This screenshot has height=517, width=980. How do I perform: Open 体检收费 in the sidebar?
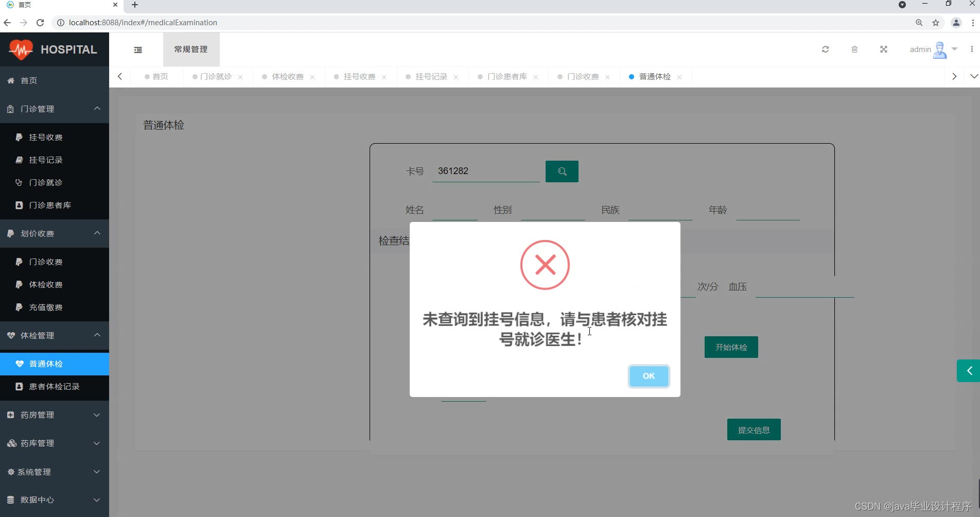pos(55,284)
